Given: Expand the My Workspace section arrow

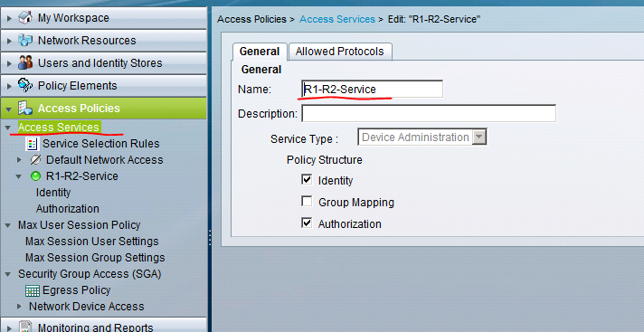Looking at the screenshot, I should (9, 18).
